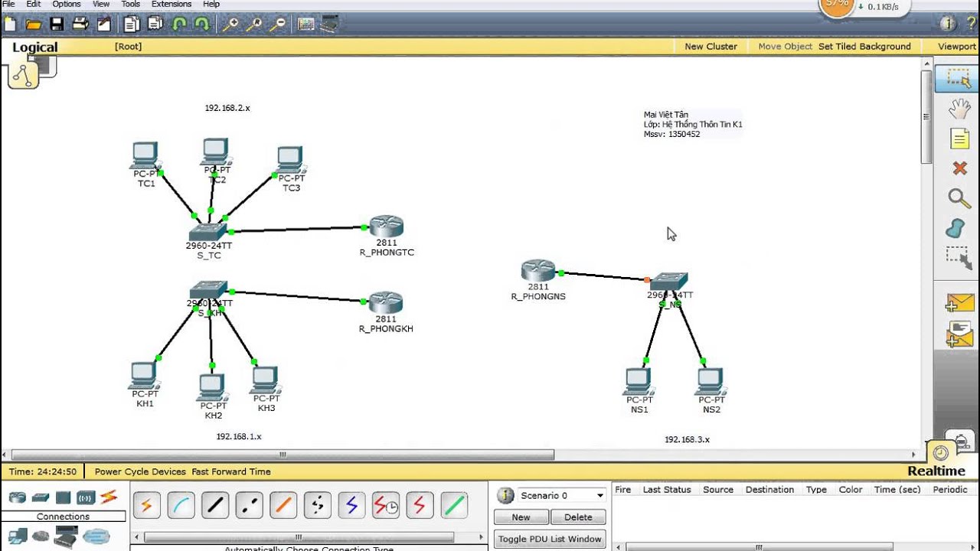Screen dimensions: 980x551
Task: Pick the red Serial DTE cable
Action: pos(420,505)
